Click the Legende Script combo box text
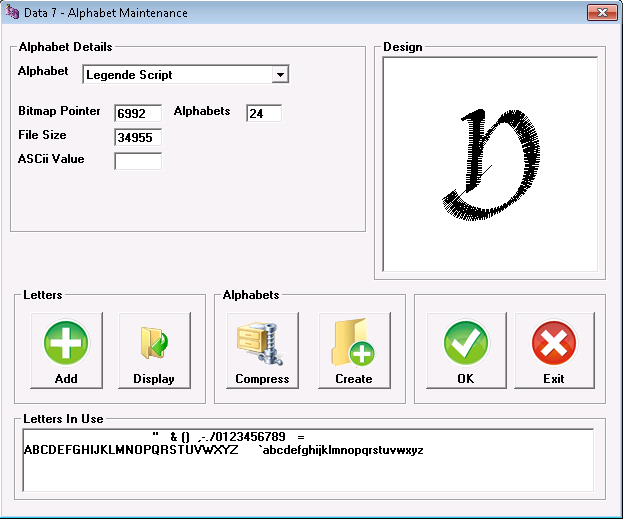Screen dimensions: 623x519 [x=129, y=75]
